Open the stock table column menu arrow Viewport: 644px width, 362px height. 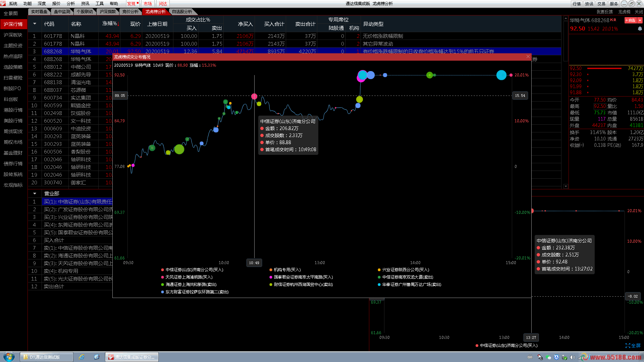tap(35, 24)
